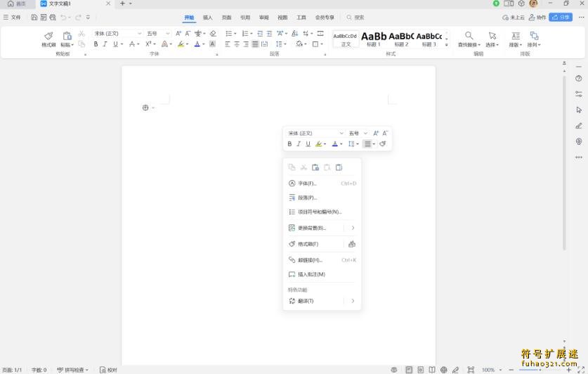Click the search box in the top bar

click(356, 18)
